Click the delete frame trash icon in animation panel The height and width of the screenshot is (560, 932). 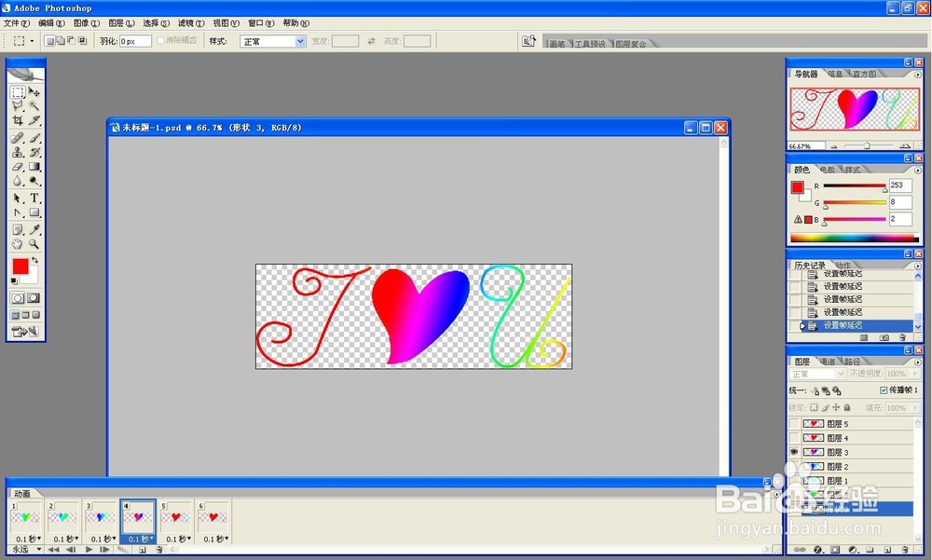(158, 550)
